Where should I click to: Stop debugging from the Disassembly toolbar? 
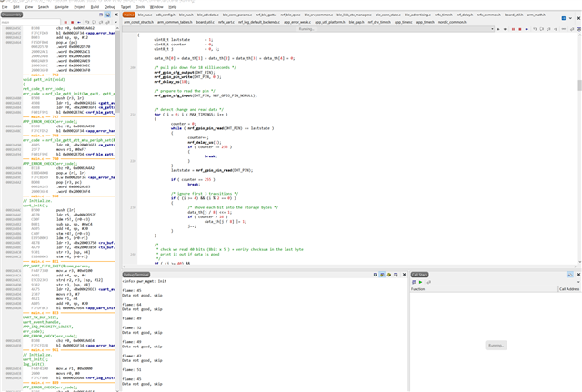(73, 22)
